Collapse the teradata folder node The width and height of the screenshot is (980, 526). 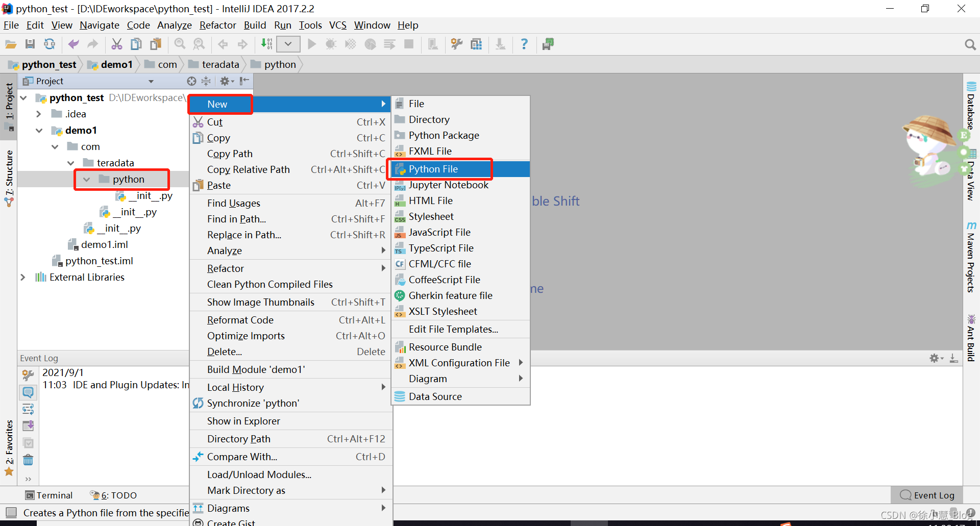(x=71, y=163)
